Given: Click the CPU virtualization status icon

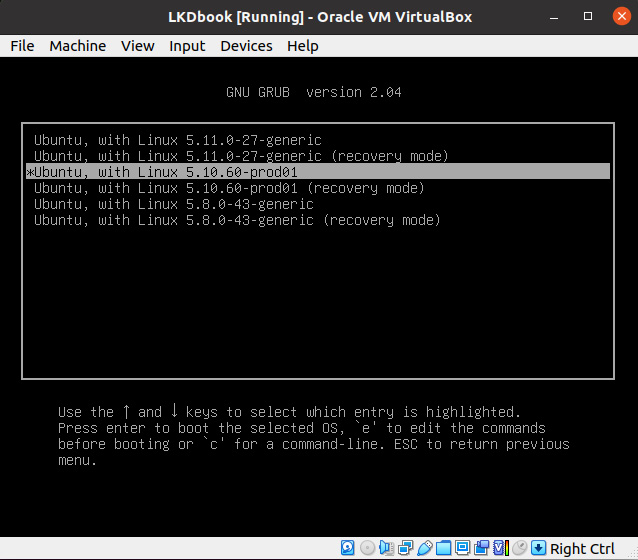Looking at the screenshot, I should pyautogui.click(x=500, y=548).
